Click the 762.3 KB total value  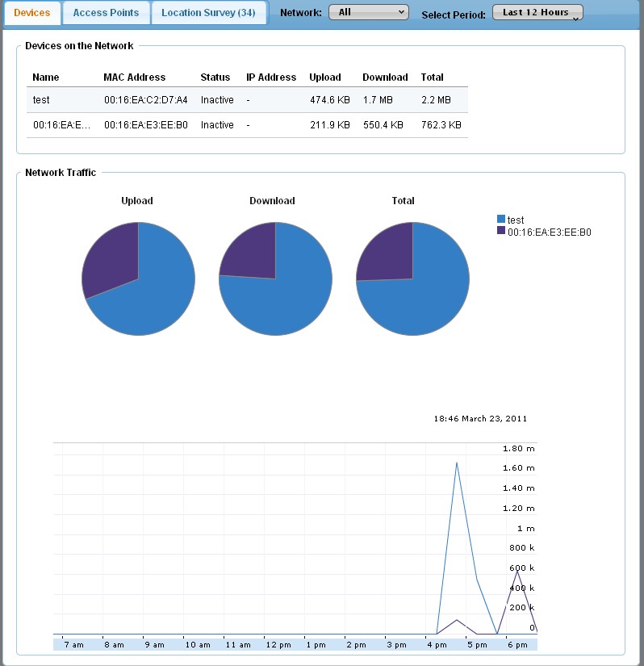tap(441, 125)
